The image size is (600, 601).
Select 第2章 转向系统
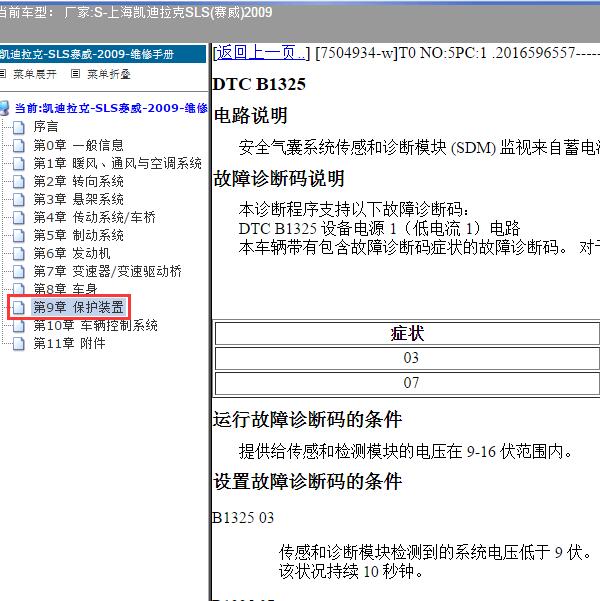(x=78, y=181)
